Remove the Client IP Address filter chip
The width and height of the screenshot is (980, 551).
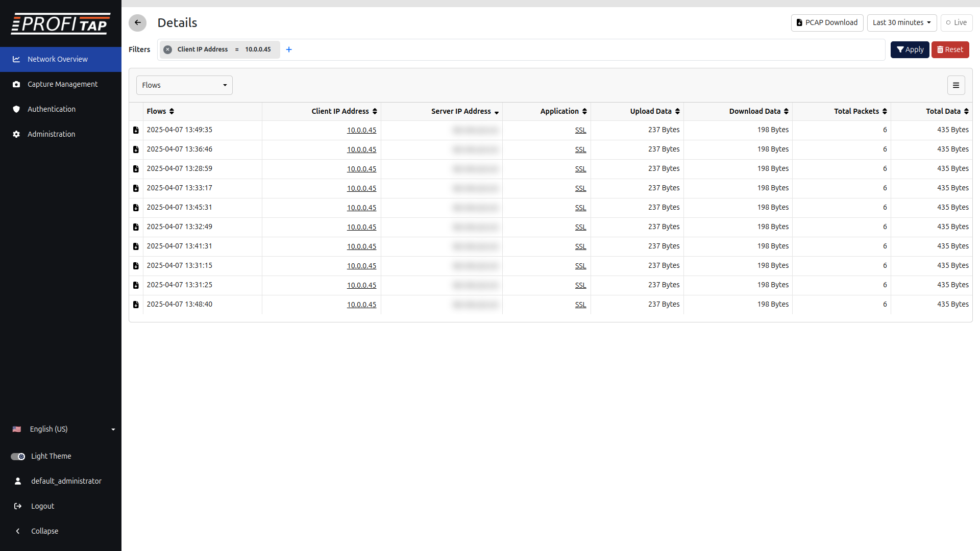point(167,49)
